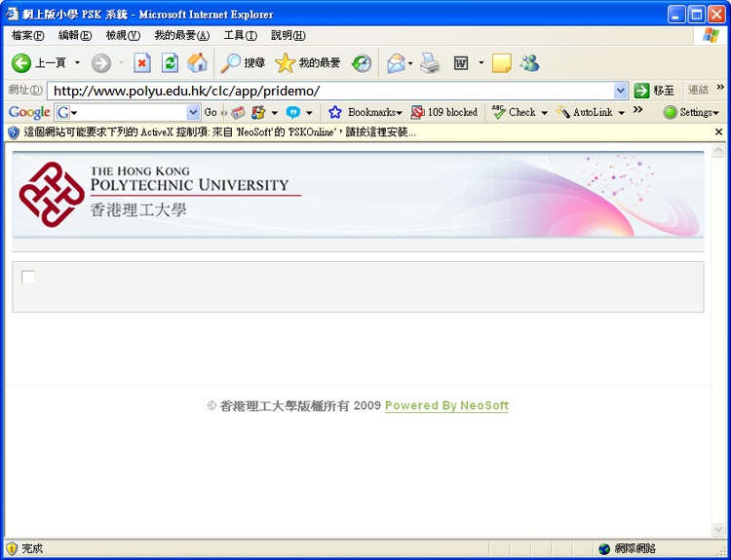Open the Google Bookmarks dropdown
Viewport: 731px width, 560px height.
tap(366, 112)
